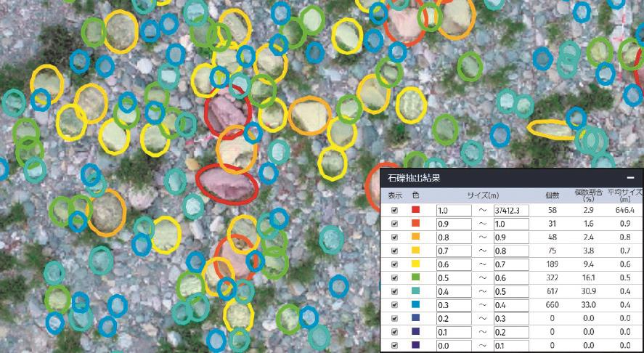The height and width of the screenshot is (353, 644).
Task: Click the upper bound field of the 0.2–0.3 row
Action: 511,318
